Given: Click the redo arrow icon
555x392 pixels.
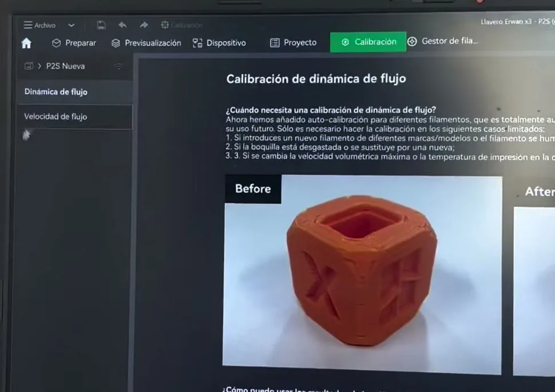Looking at the screenshot, I should click(x=144, y=25).
